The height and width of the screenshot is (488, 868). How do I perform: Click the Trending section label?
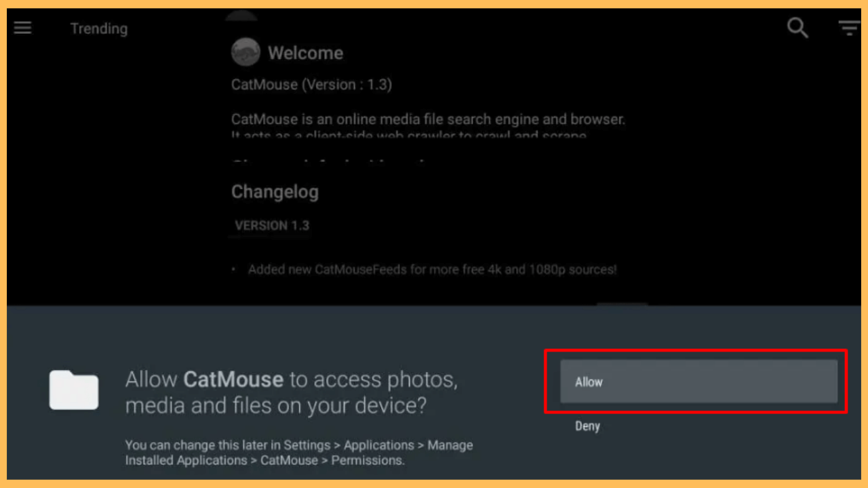(99, 28)
